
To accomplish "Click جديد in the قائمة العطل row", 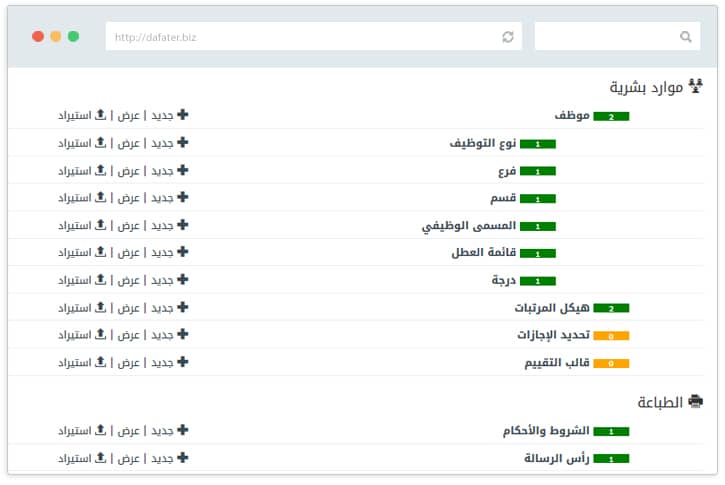I will [161, 253].
